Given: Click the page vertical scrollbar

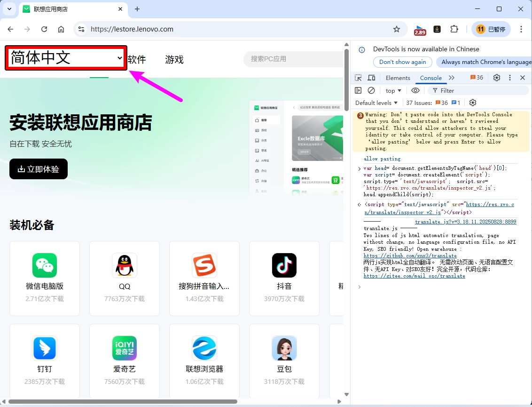Looking at the screenshot, I should point(346,80).
